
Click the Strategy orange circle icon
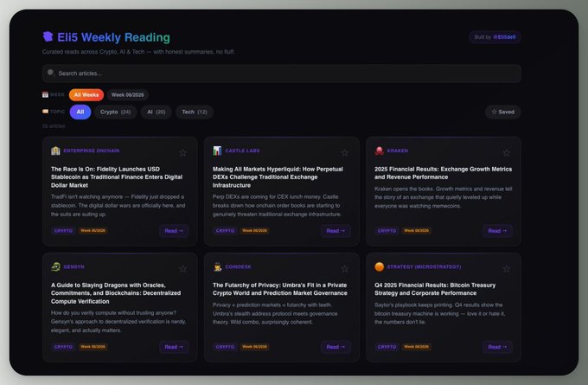tap(379, 266)
